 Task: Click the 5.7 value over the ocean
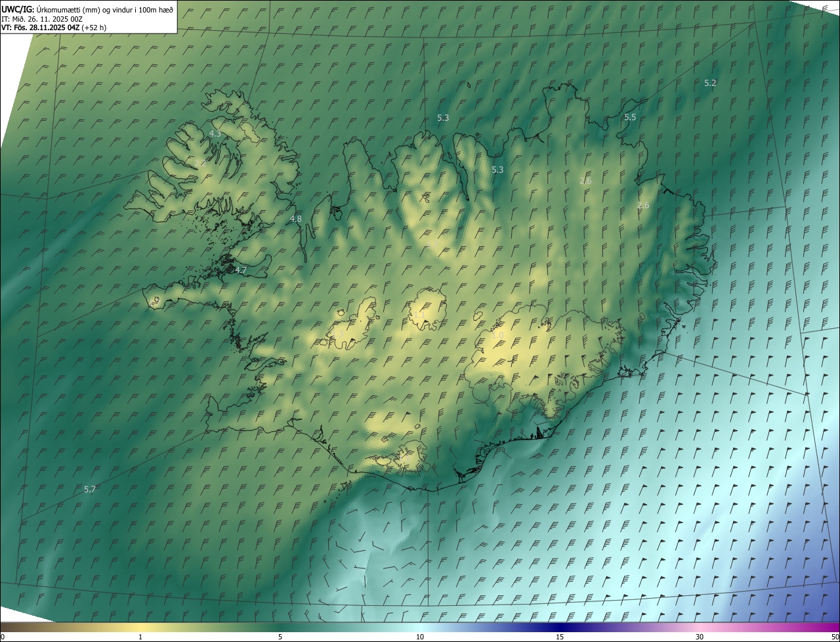[90, 489]
